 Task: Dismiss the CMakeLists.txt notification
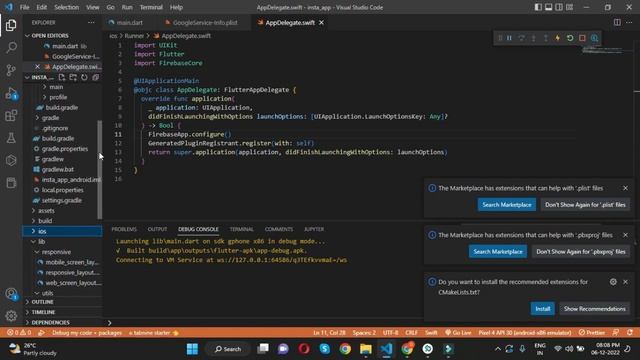point(625,282)
